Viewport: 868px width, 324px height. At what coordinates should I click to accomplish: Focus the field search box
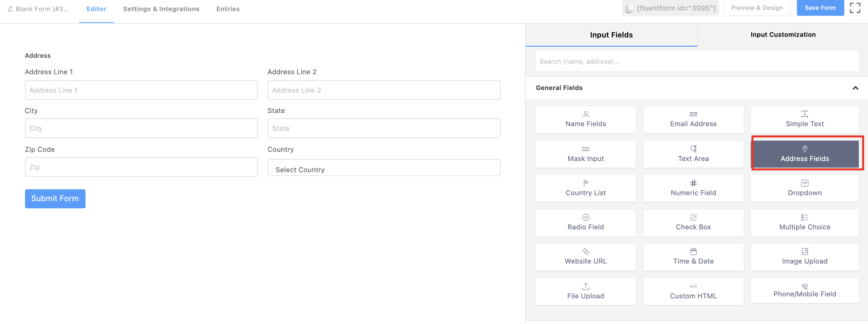697,61
